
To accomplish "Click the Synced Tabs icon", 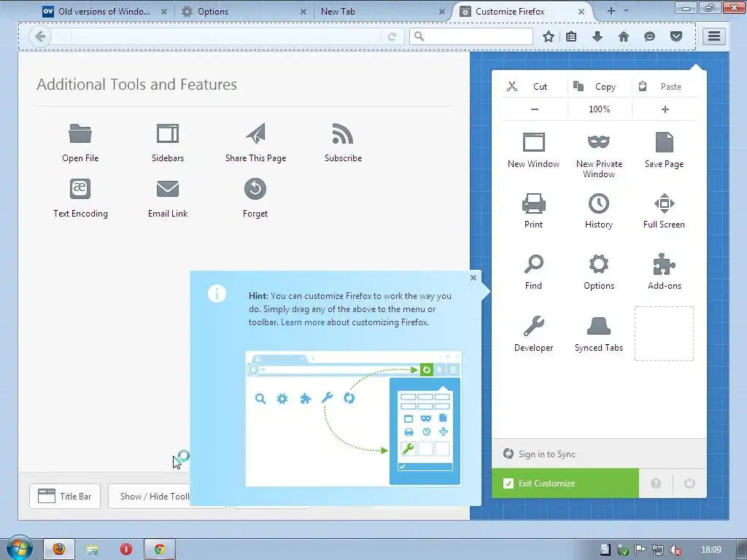I will 599,326.
